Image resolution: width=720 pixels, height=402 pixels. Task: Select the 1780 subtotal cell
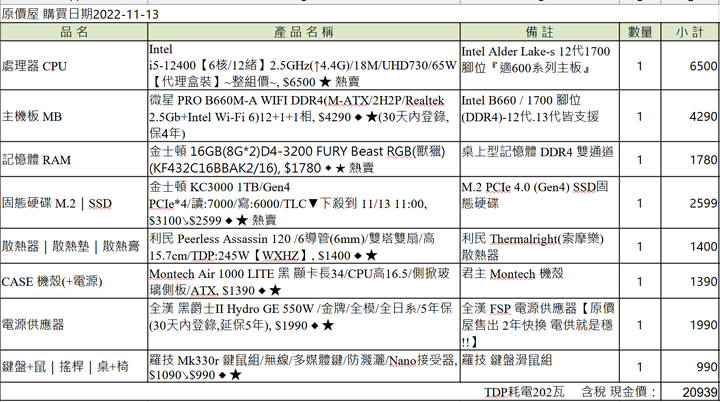[x=691, y=159]
